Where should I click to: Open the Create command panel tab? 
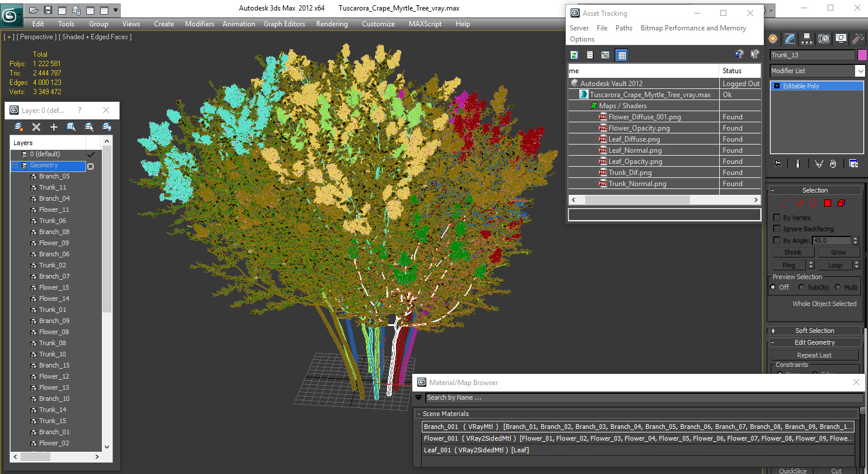coord(773,39)
